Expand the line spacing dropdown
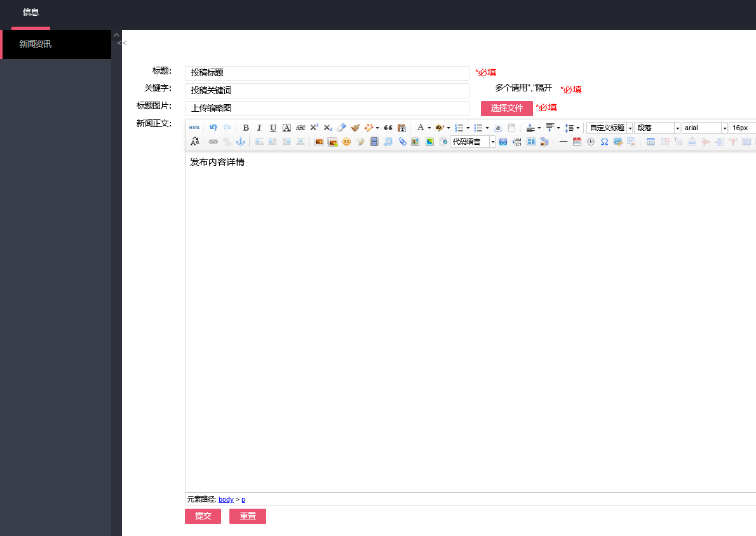The height and width of the screenshot is (536, 756). 577,128
